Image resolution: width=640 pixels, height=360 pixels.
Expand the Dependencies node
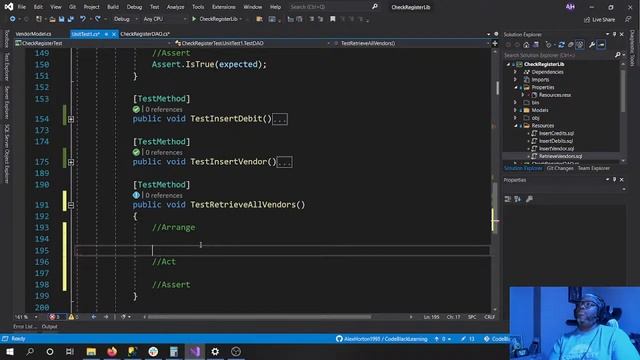point(516,72)
